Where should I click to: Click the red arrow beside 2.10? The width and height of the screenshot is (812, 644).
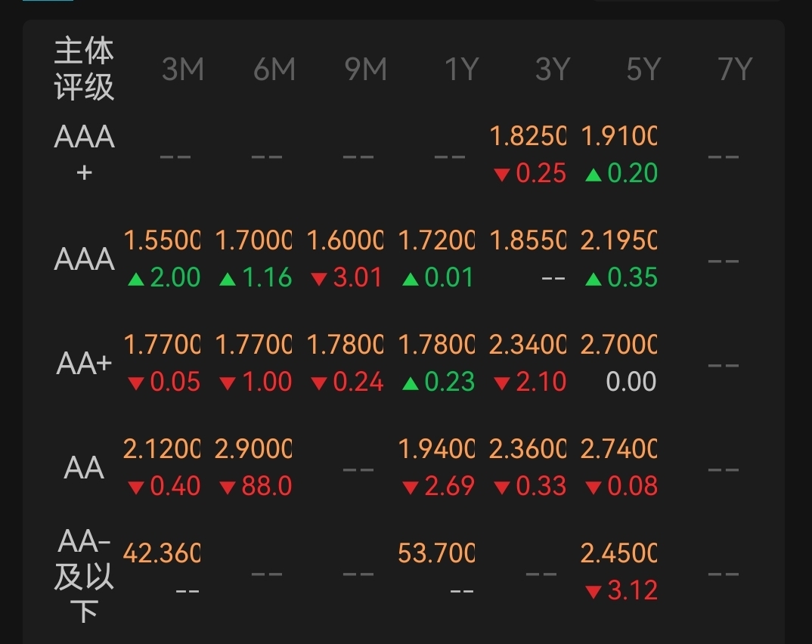click(502, 384)
